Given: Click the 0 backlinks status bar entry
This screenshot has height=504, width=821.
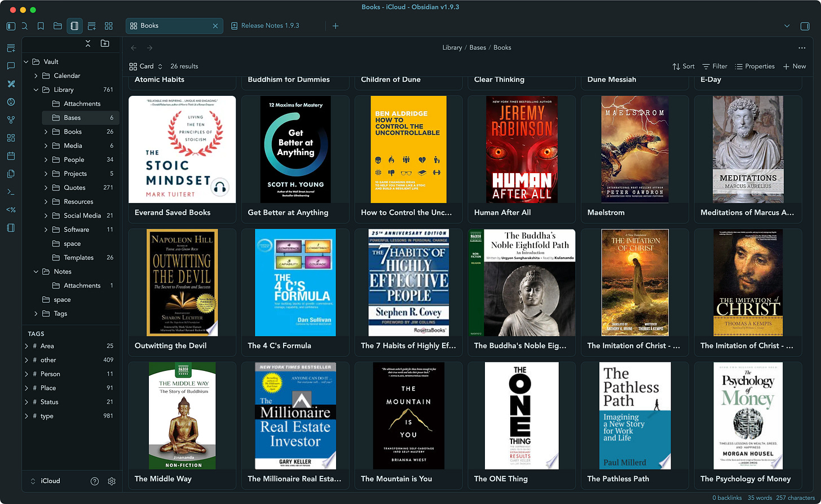Looking at the screenshot, I should [x=727, y=498].
